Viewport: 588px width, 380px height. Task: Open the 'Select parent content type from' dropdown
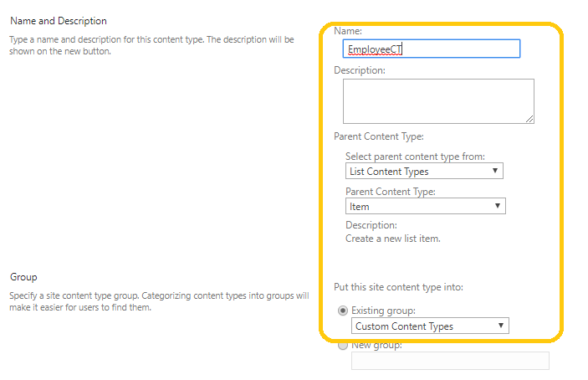tap(424, 171)
